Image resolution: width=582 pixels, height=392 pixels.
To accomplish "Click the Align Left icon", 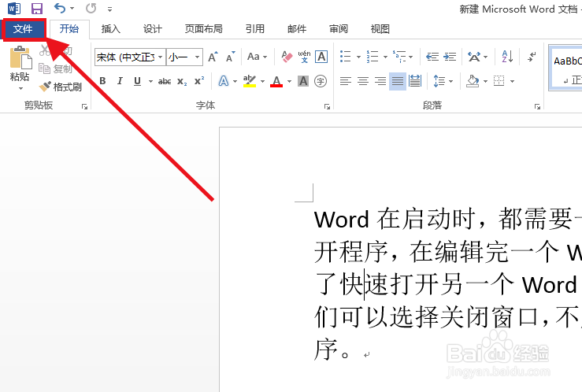I will pos(346,81).
